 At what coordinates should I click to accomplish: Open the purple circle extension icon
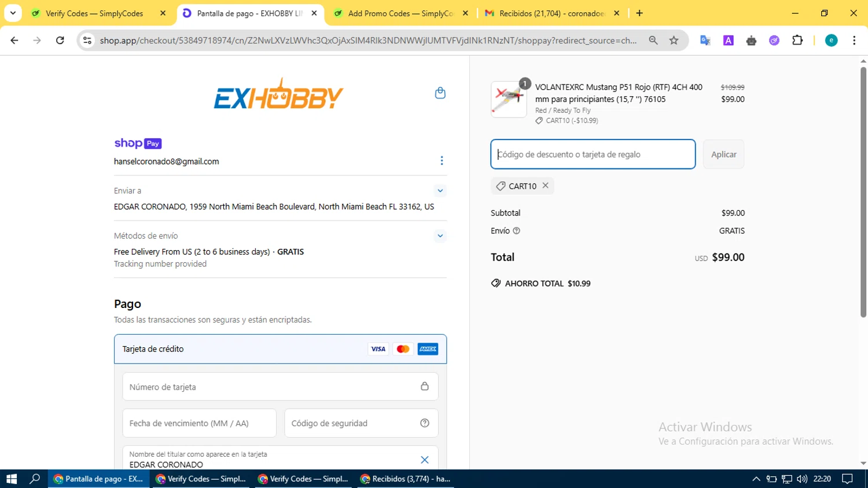tap(774, 40)
